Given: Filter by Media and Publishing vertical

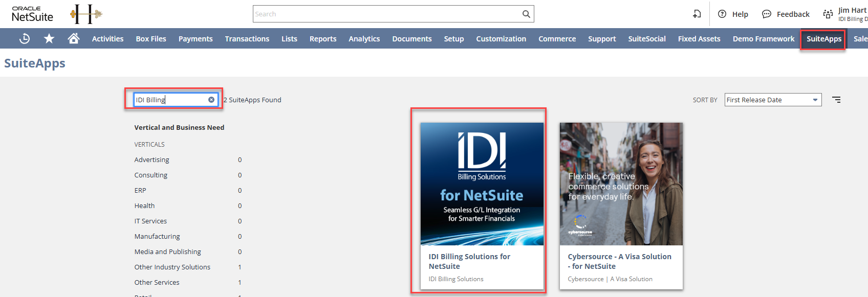Looking at the screenshot, I should 167,252.
